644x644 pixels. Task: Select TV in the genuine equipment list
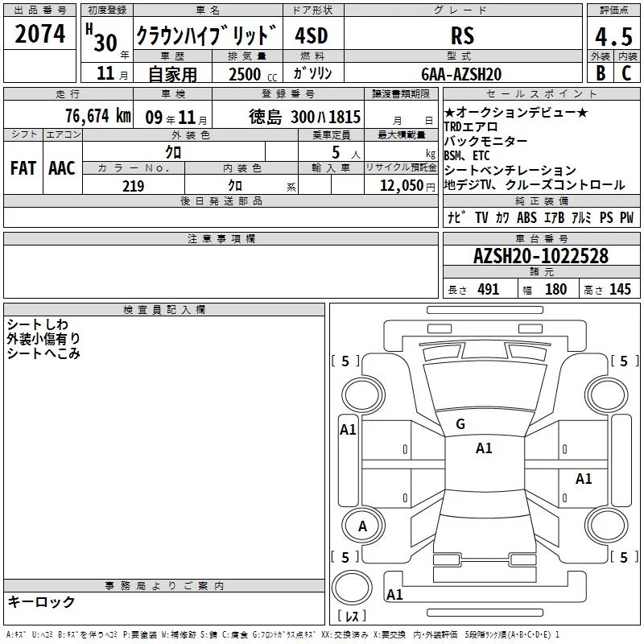[x=481, y=217]
